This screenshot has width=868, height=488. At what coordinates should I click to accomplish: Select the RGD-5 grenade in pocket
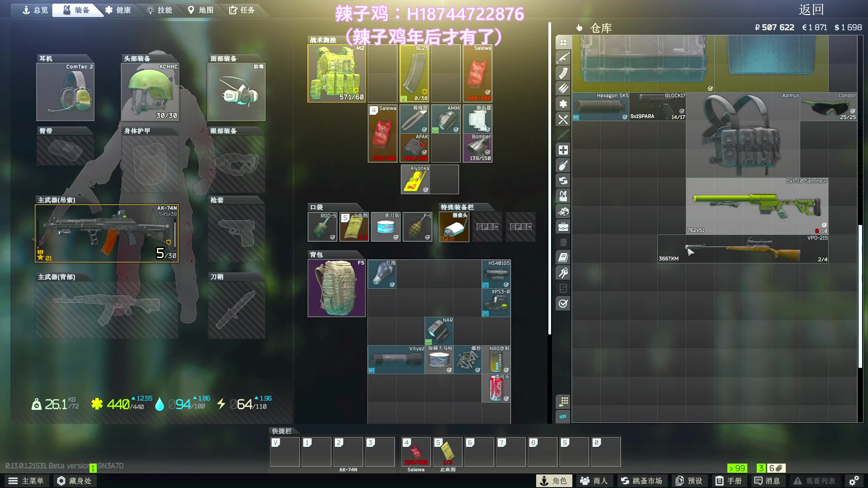(322, 227)
